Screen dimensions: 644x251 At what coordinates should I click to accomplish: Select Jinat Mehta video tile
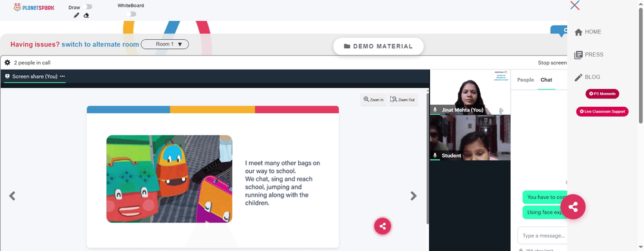470,92
